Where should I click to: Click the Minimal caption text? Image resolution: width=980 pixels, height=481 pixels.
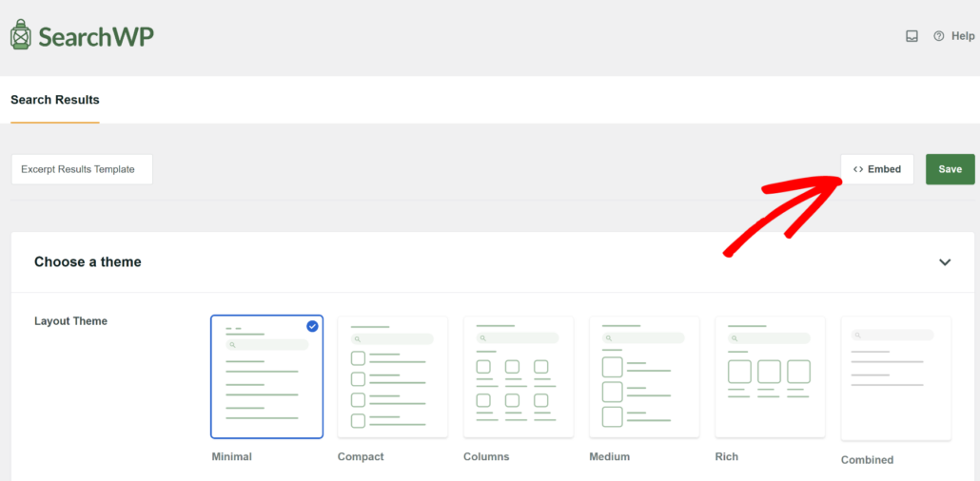[x=232, y=456]
